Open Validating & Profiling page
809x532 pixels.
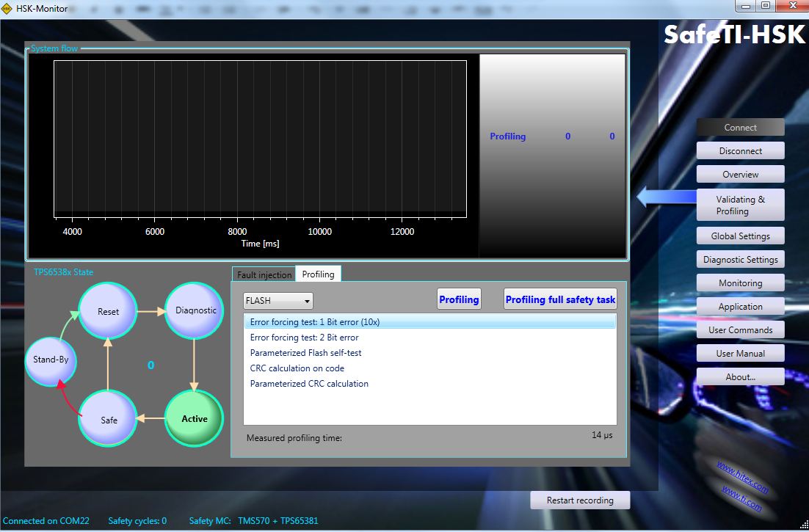(741, 205)
